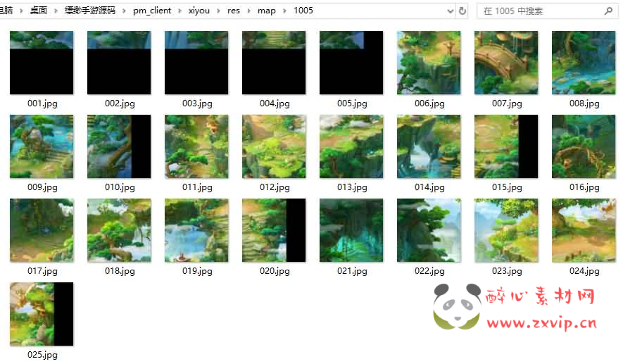Select the 019.jpg waterfall thumbnail
Viewport: 623px width, 364px height.
pyautogui.click(x=196, y=230)
